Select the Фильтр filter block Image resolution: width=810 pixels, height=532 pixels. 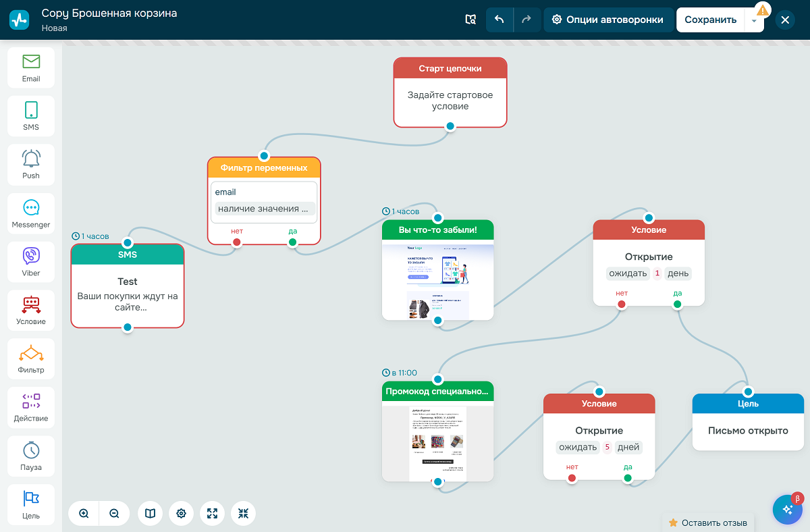(x=31, y=359)
